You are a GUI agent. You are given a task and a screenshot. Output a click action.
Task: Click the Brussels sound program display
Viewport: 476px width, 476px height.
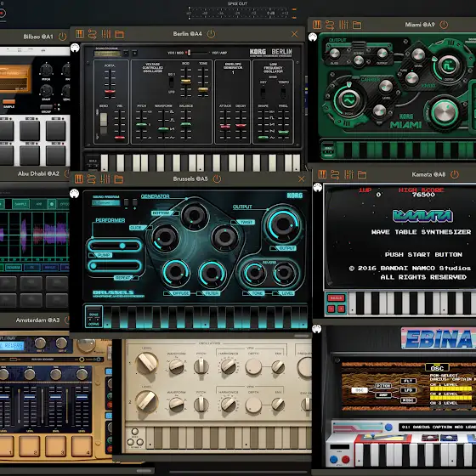click(106, 202)
